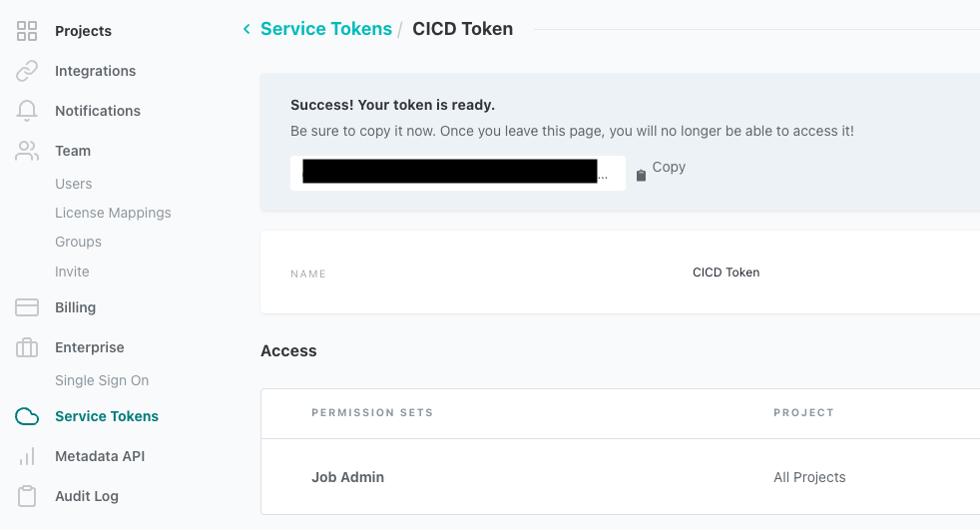Open the Users submenu item
Viewport: 980px width, 530px height.
point(74,184)
